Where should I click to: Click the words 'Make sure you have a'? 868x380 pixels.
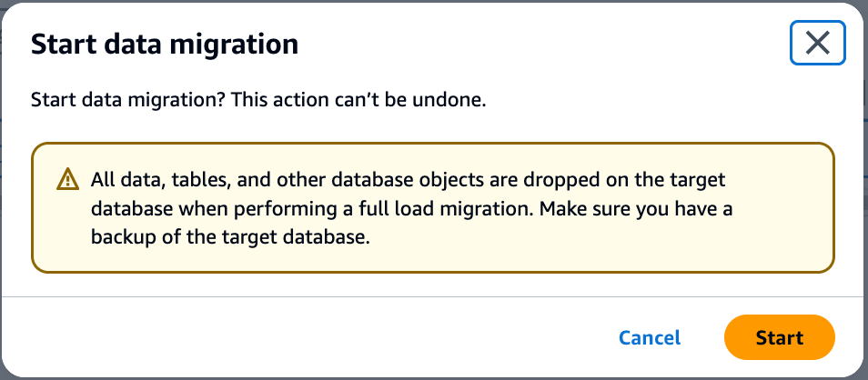click(636, 210)
